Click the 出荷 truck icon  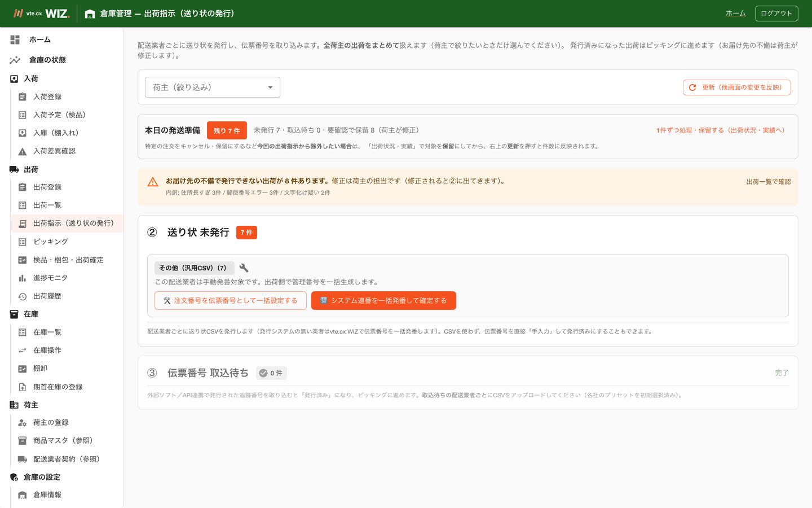[x=14, y=169]
